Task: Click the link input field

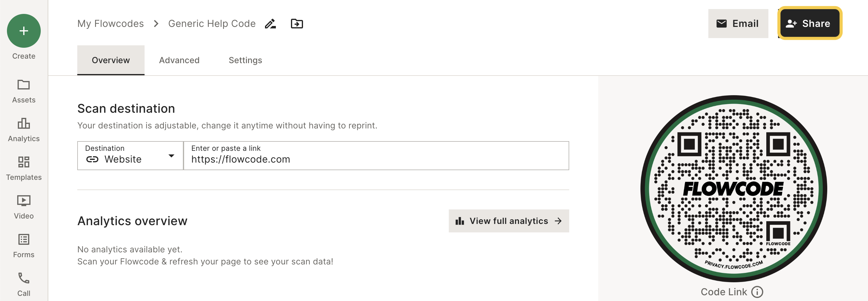Action: coord(376,156)
